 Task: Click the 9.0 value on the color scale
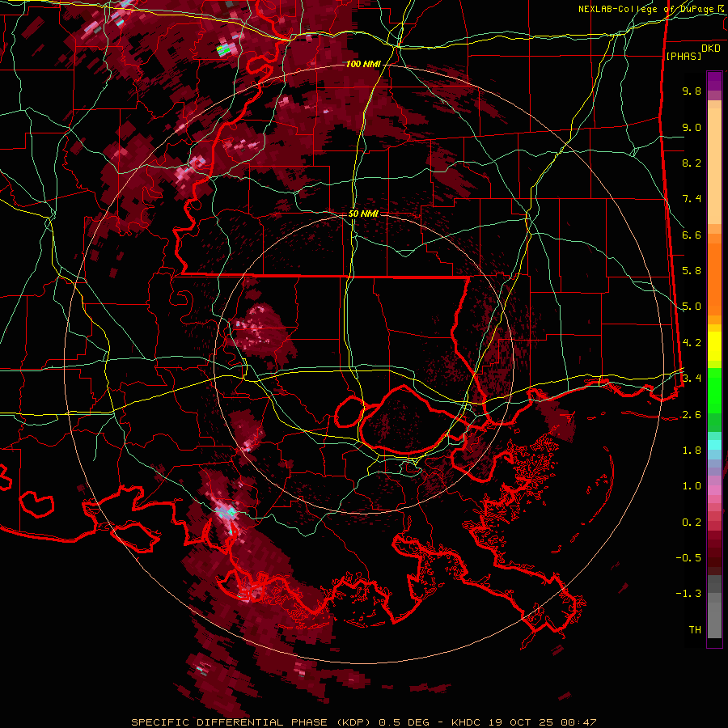692,127
